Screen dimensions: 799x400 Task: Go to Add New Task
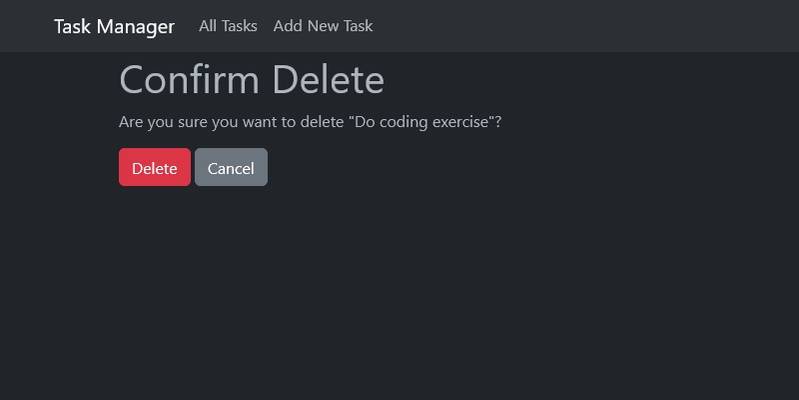[323, 26]
